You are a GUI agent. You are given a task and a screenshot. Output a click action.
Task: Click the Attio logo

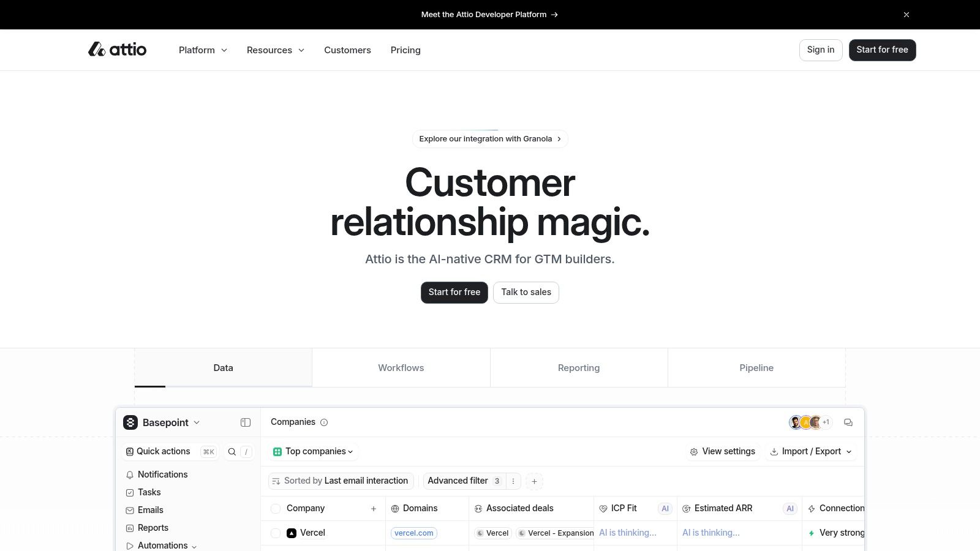coord(117,50)
